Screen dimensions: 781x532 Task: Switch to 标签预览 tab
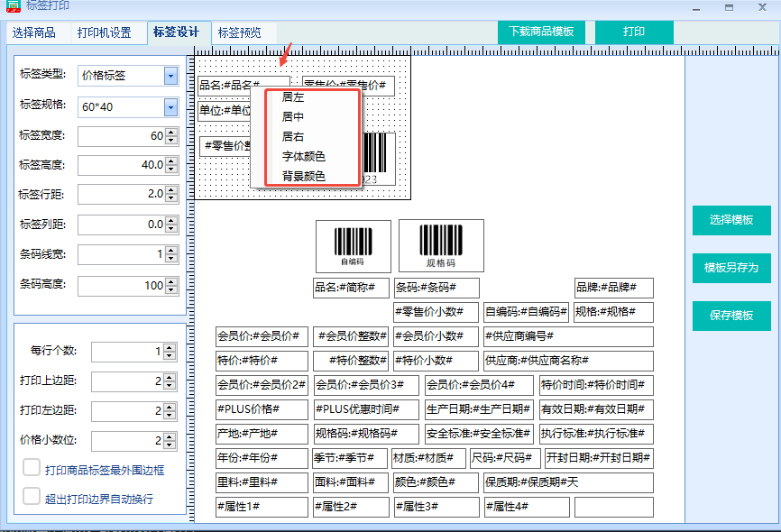(240, 32)
